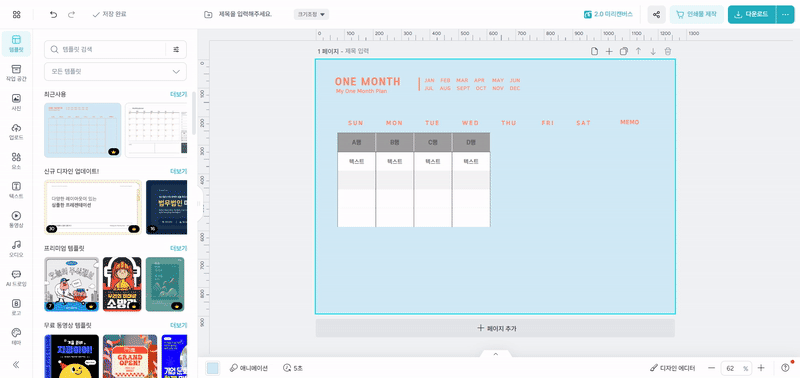Open the Theme sidebar tab
This screenshot has height=378, width=800.
(x=16, y=336)
